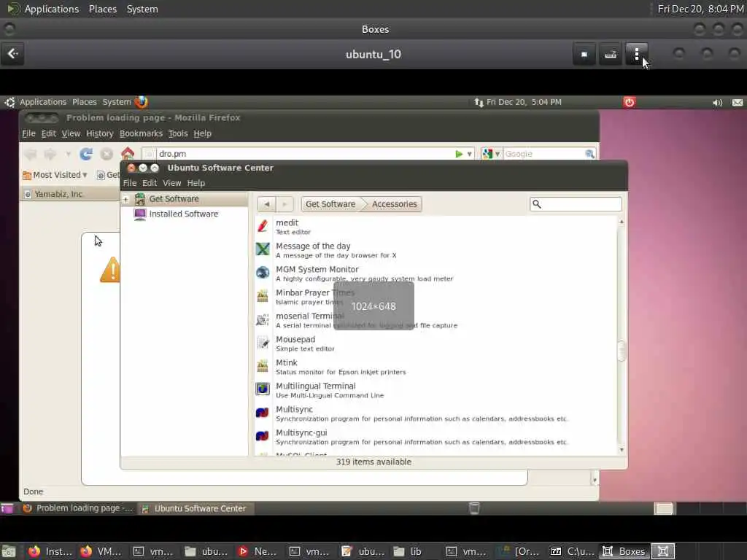Click Software Center list scrollbar handle

point(622,351)
